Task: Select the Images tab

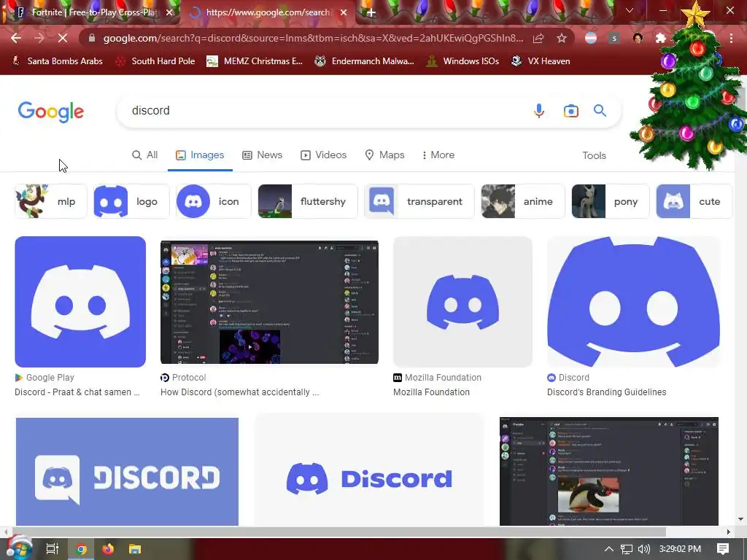Action: (x=200, y=155)
